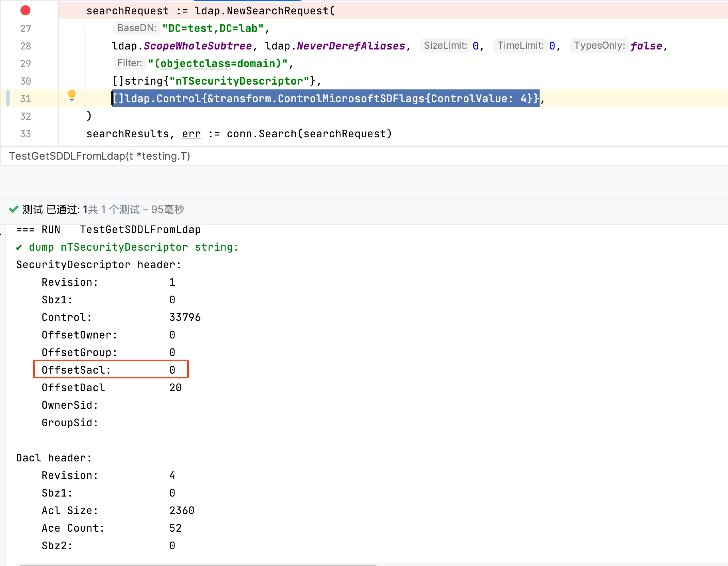Click the Ace Count: 52 output line
The width and height of the screenshot is (728, 566).
(x=112, y=528)
